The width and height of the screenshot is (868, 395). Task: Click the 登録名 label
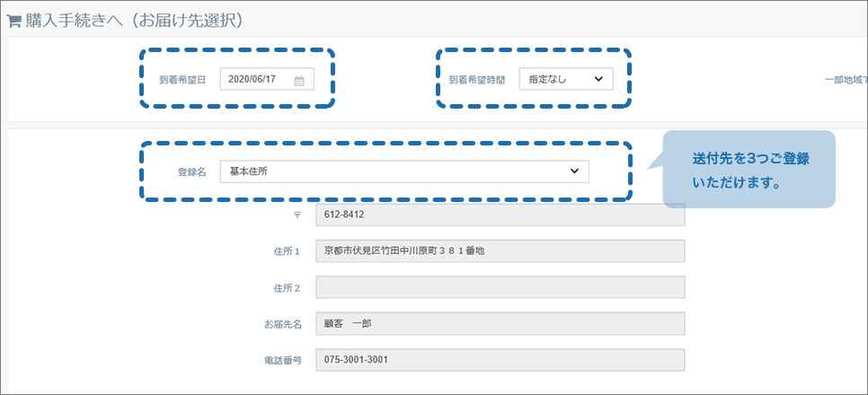(192, 172)
